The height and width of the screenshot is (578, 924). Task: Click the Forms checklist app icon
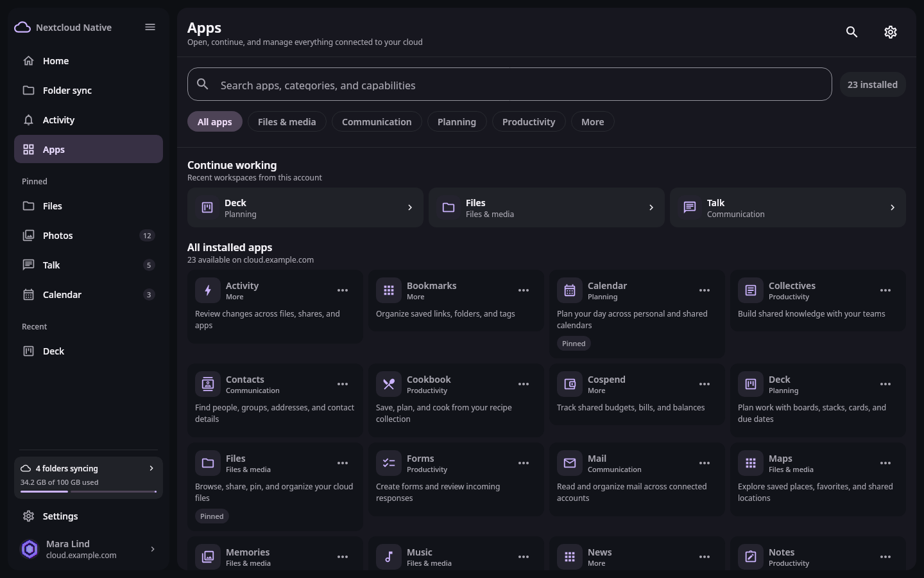coord(389,463)
